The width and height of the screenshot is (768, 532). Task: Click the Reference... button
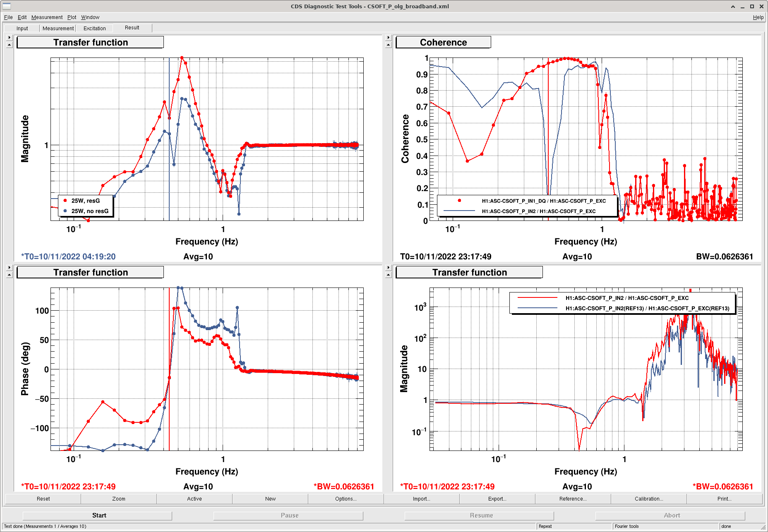(x=573, y=499)
